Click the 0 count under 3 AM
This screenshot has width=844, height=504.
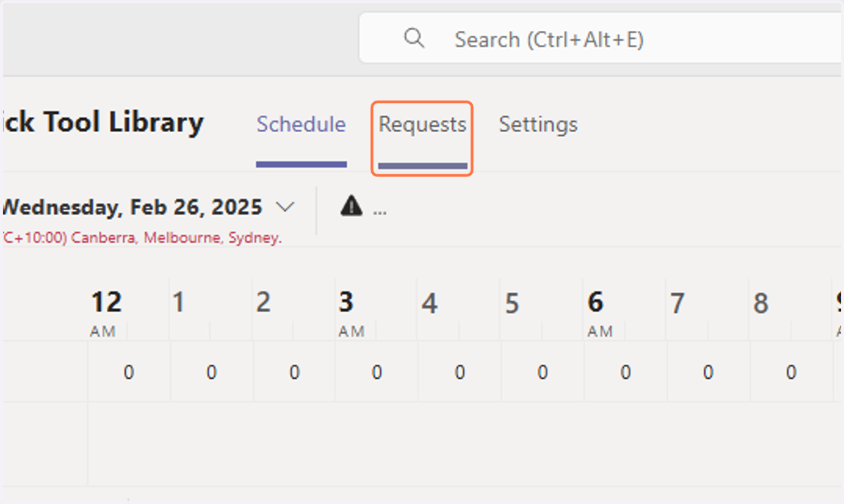(x=377, y=373)
